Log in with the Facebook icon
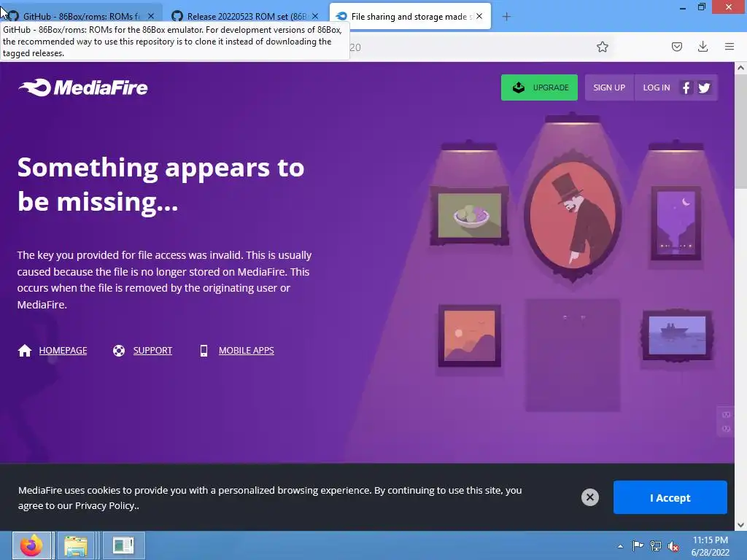The width and height of the screenshot is (747, 560). point(686,87)
